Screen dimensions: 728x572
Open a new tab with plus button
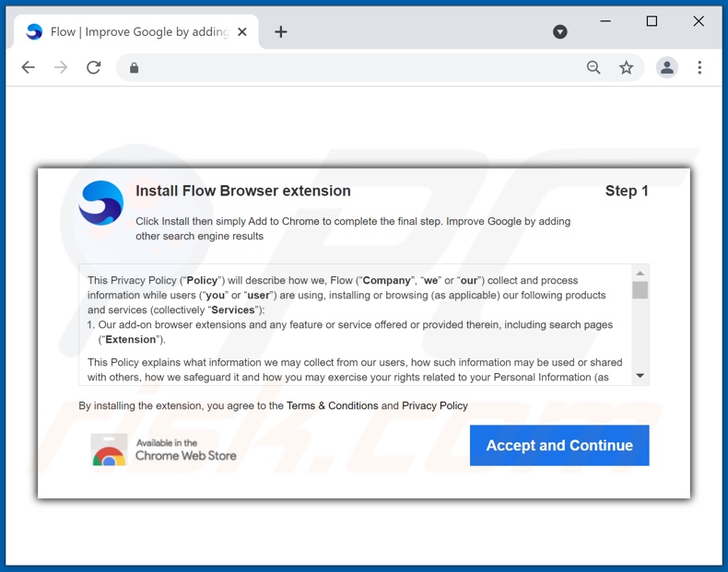281,32
